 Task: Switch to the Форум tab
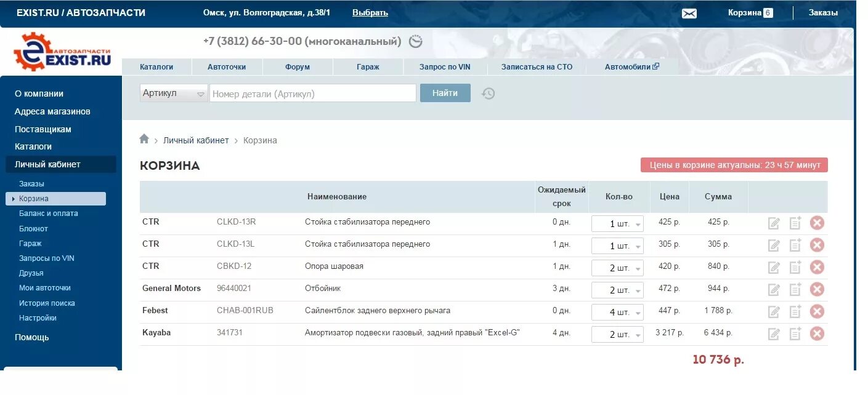298,66
